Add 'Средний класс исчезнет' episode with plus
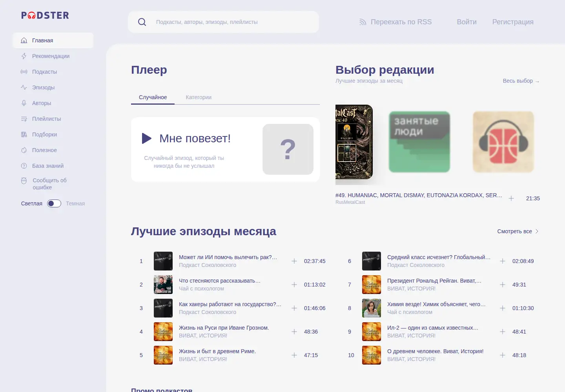The image size is (565, 392). [503, 261]
